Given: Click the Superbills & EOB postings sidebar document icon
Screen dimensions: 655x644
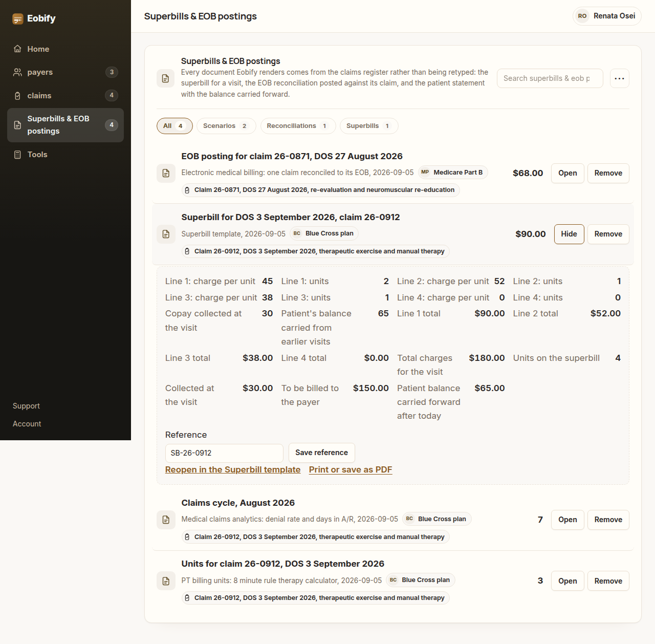Looking at the screenshot, I should coord(17,125).
